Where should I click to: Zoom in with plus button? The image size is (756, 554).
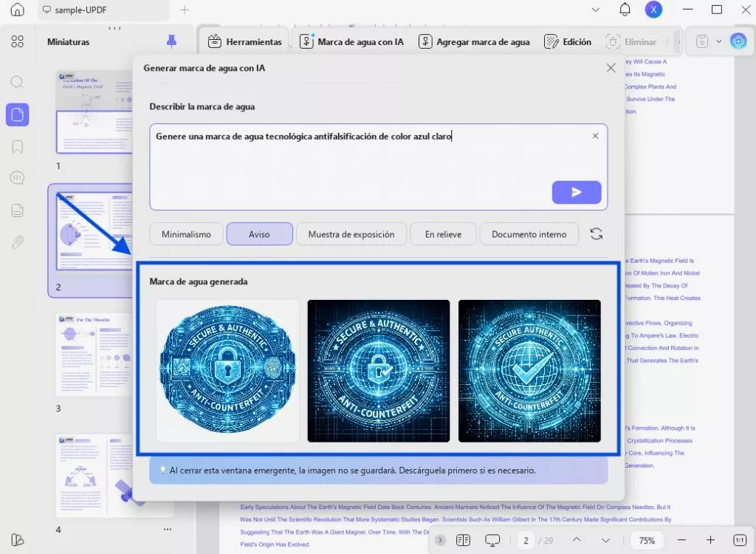[x=710, y=540]
